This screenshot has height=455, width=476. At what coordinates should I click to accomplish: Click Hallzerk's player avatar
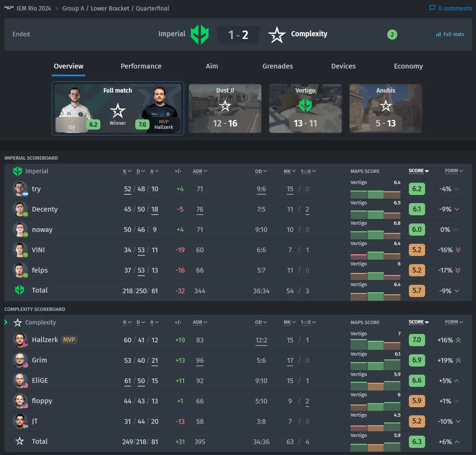(x=20, y=340)
